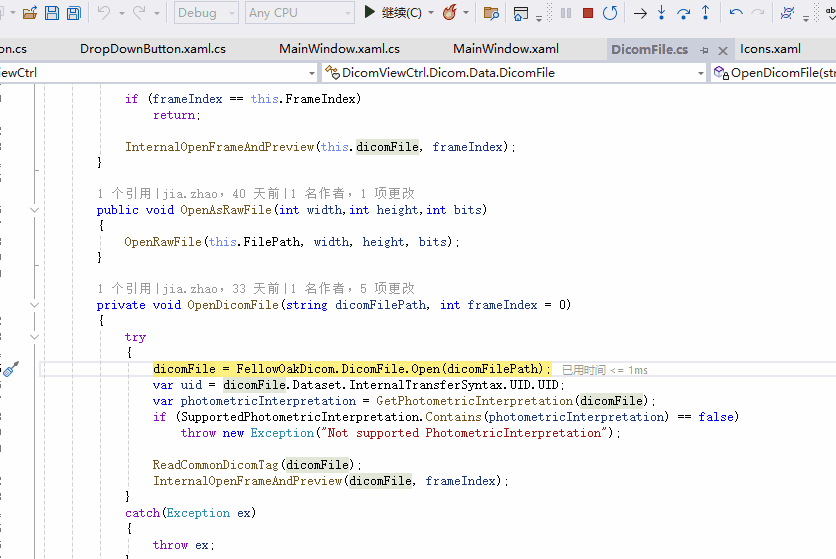836x559 pixels.
Task: Click the blue step backward arrow
Action: pos(736,12)
